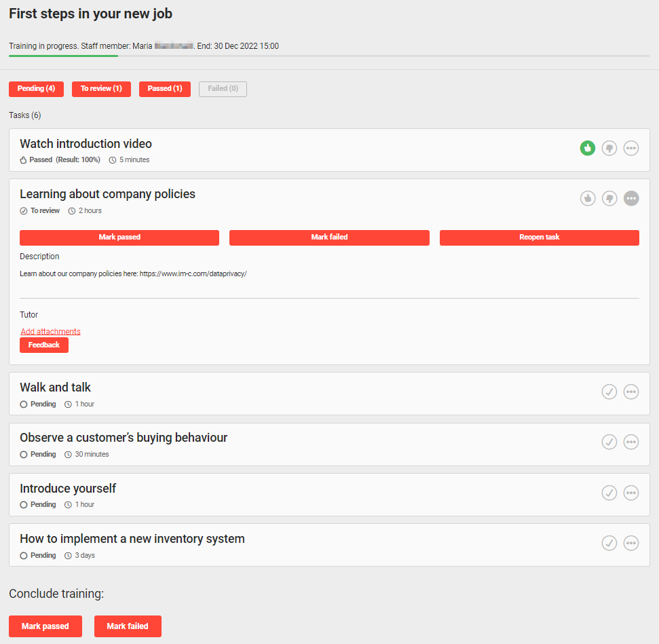The height and width of the screenshot is (644, 659).
Task: Expand Walk and talk task options
Action: tap(631, 392)
